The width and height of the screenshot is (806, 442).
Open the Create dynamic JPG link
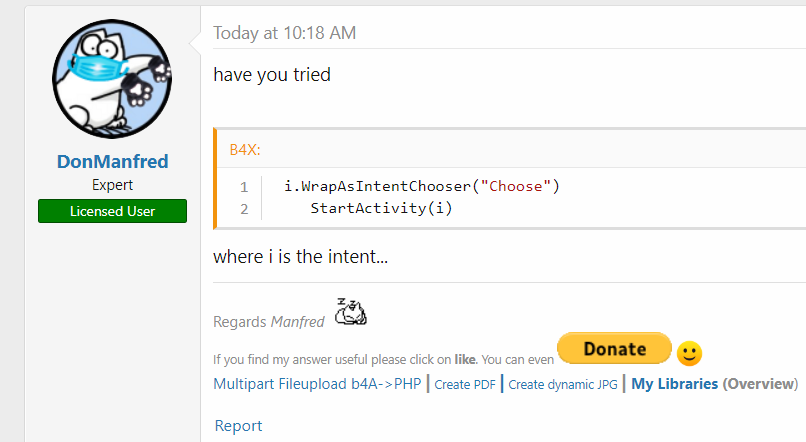pyautogui.click(x=563, y=384)
